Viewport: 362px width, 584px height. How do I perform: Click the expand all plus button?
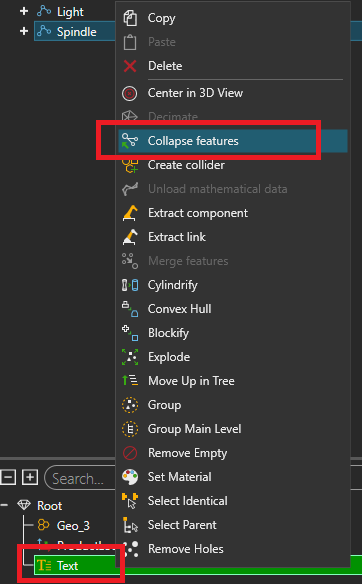coord(30,477)
